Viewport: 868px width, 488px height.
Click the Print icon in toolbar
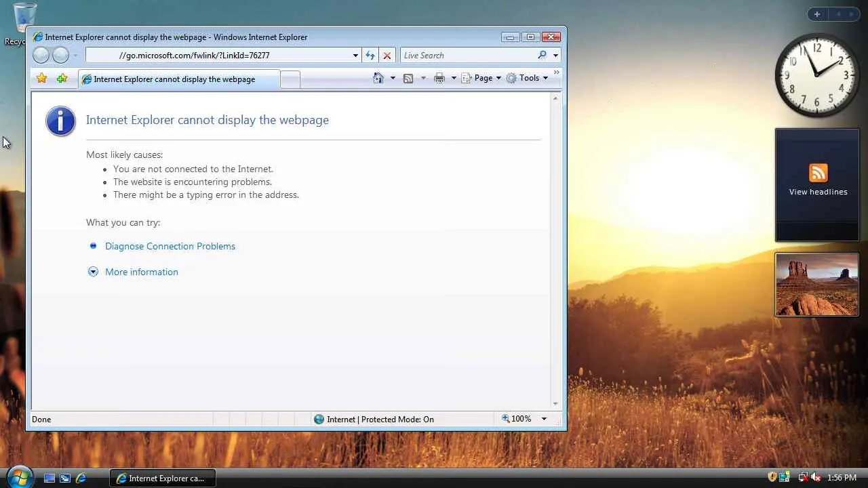coord(439,78)
